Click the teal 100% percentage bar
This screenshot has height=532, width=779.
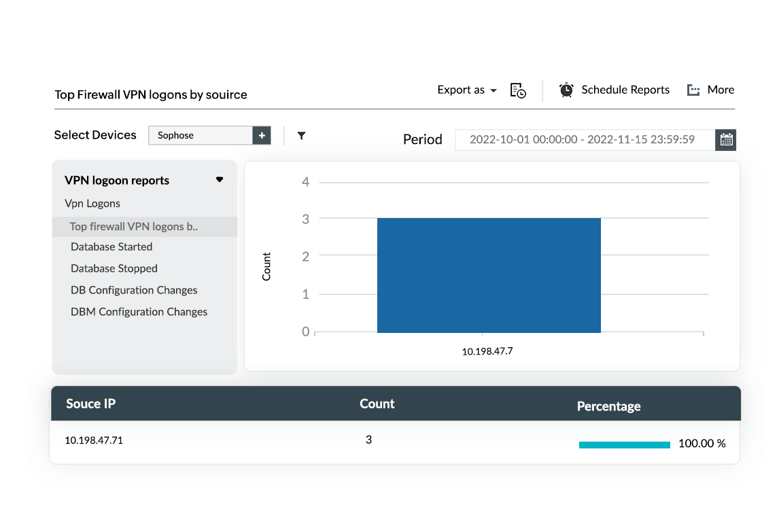(x=624, y=444)
